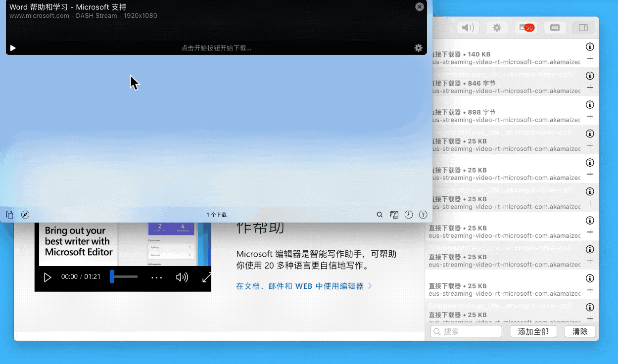The width and height of the screenshot is (618, 364).
Task: Open the clock scheduler icon
Action: [408, 215]
